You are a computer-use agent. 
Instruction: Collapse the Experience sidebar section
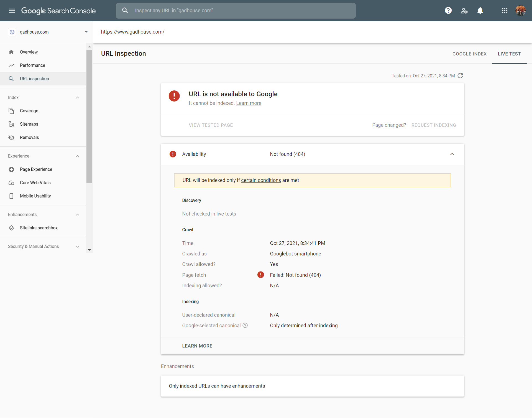pos(78,156)
